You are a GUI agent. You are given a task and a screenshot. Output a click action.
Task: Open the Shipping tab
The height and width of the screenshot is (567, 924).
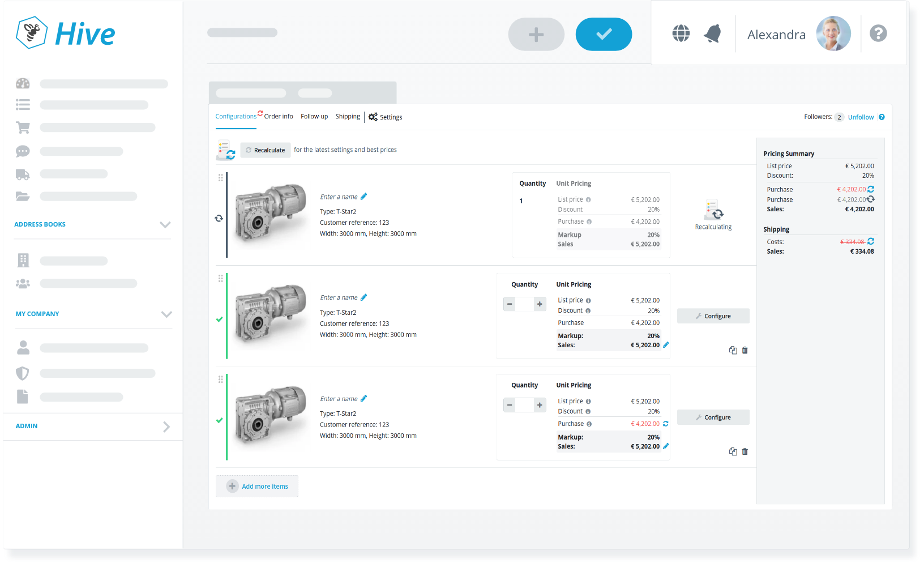tap(348, 117)
